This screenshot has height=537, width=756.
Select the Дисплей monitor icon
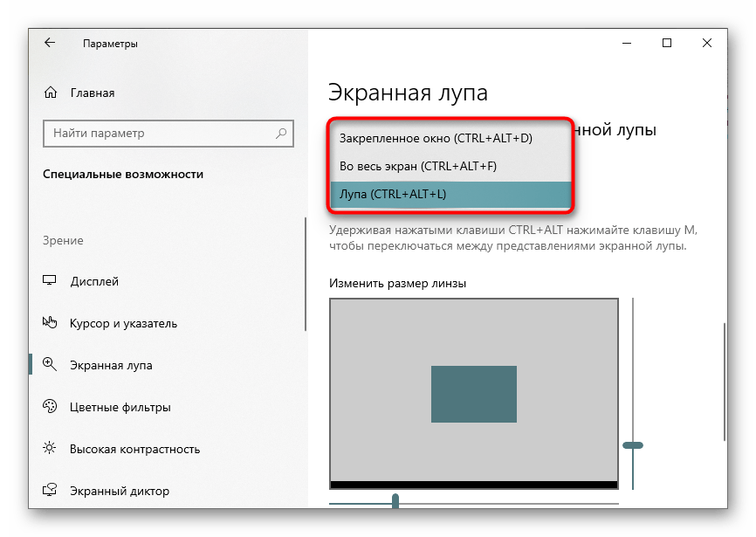[50, 280]
